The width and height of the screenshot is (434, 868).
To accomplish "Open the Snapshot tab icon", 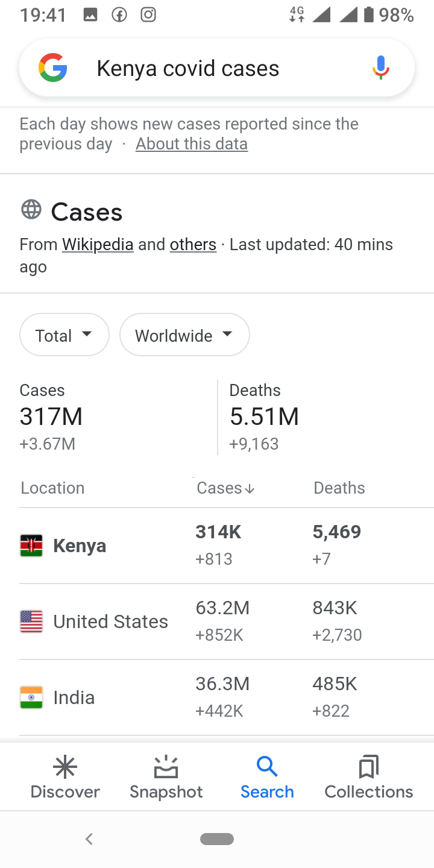I will (166, 767).
